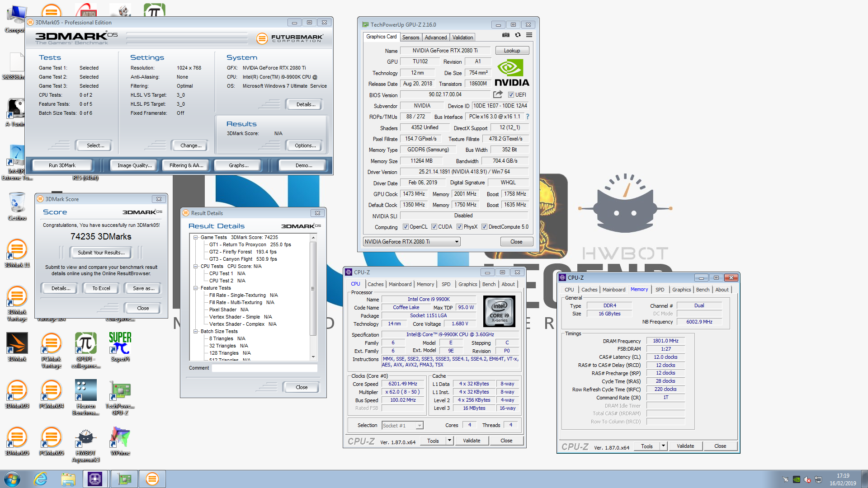Click the Run 3DMark button
This screenshot has width=868, height=488.
(62, 165)
